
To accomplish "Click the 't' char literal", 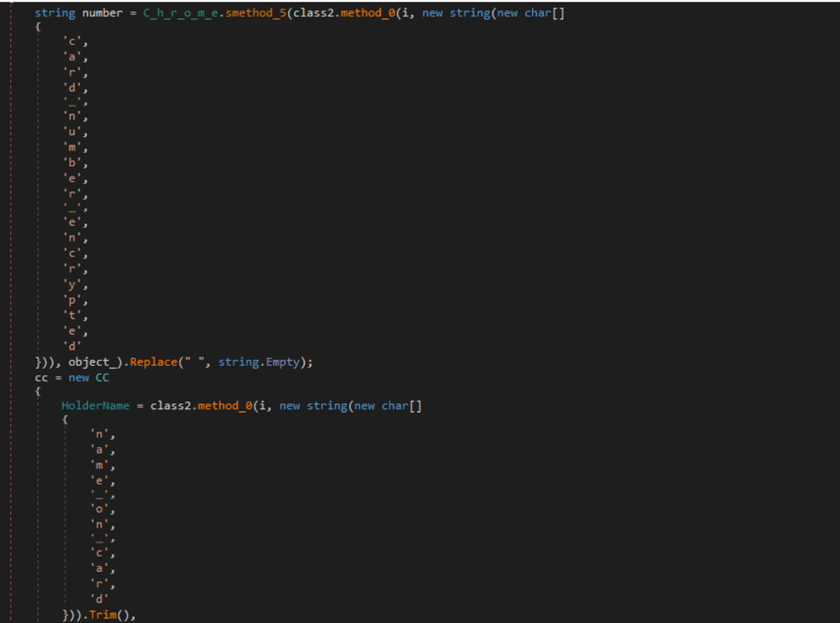I will [x=73, y=316].
